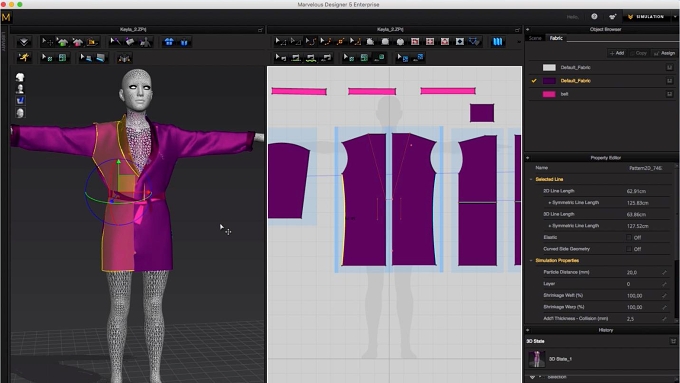
Task: Select the Segment Sewing tool
Action: [296, 57]
